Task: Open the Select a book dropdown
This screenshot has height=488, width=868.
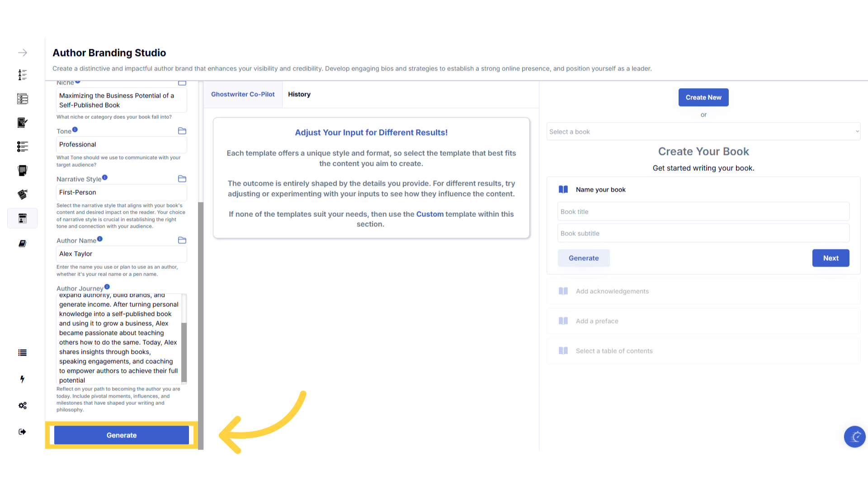Action: [703, 131]
